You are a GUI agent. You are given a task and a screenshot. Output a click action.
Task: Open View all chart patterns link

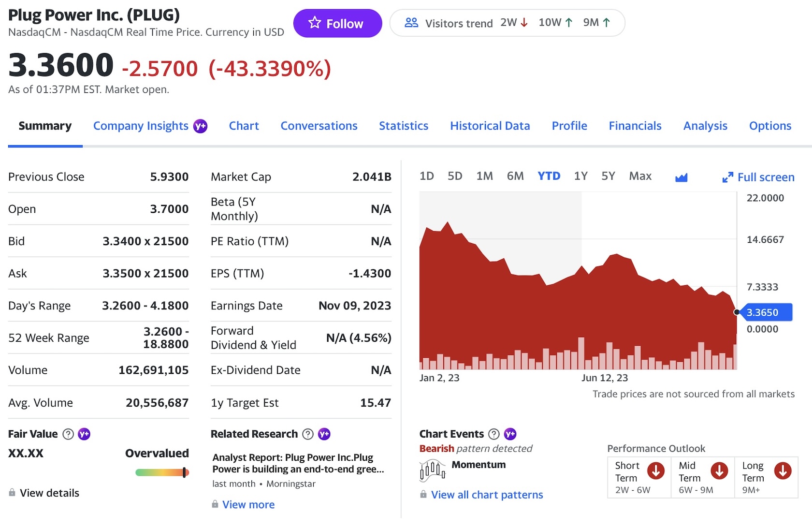pos(487,495)
